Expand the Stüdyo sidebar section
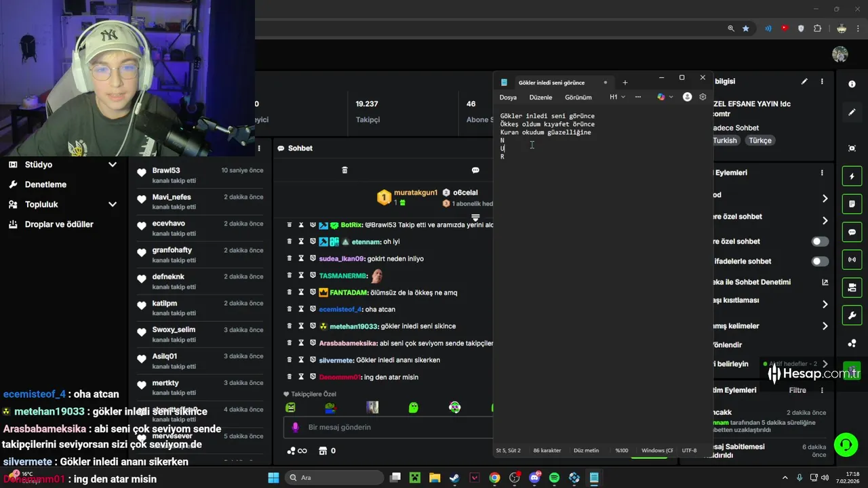Viewport: 868px width, 488px height. pos(62,165)
